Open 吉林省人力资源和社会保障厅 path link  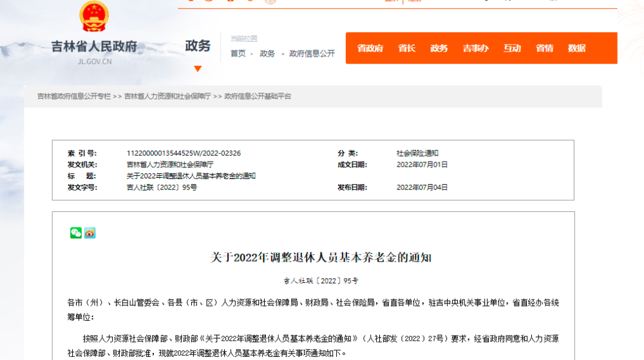tap(167, 96)
